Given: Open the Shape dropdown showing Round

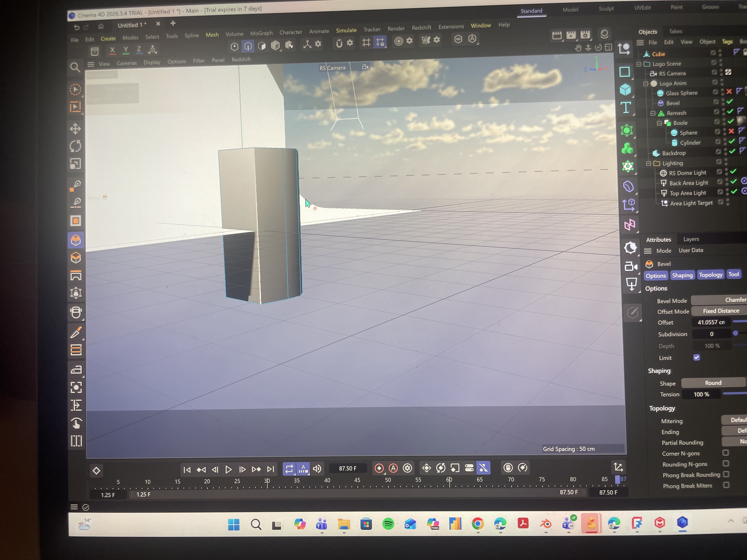Looking at the screenshot, I should [x=713, y=383].
